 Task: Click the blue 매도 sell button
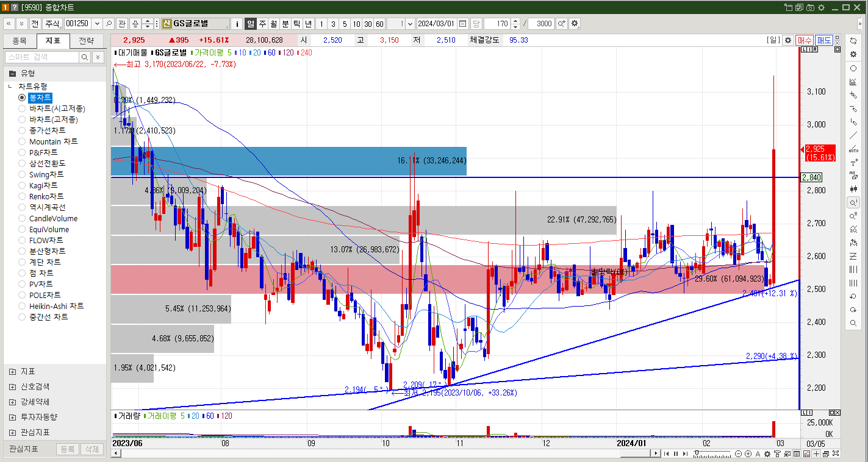[x=824, y=40]
